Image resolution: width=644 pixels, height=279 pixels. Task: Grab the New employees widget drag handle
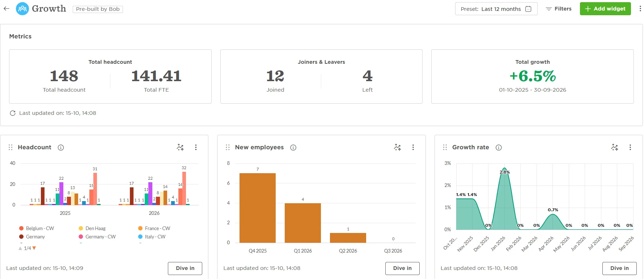pos(228,147)
